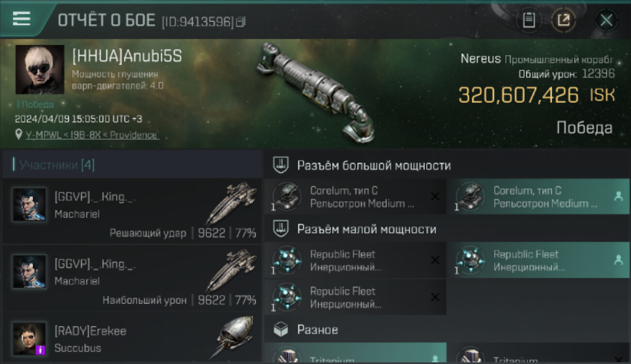Click the Nereus ship image

click(315, 92)
